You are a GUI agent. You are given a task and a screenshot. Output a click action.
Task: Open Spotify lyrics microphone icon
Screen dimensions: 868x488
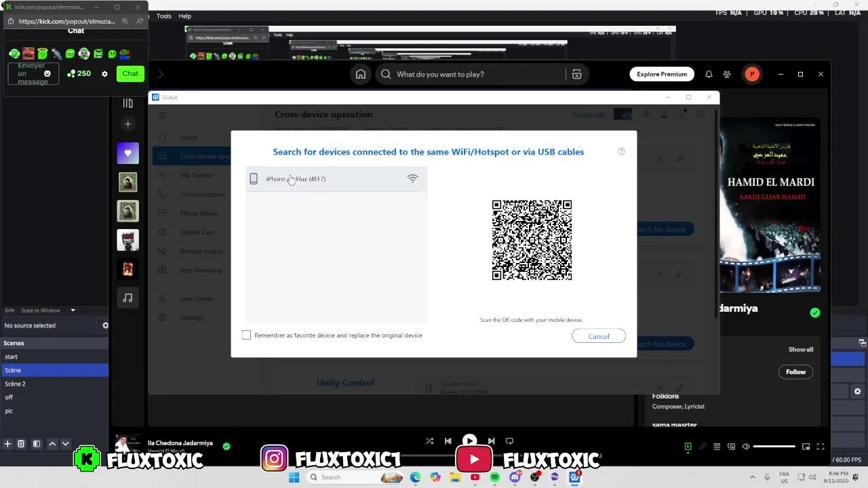click(x=703, y=447)
